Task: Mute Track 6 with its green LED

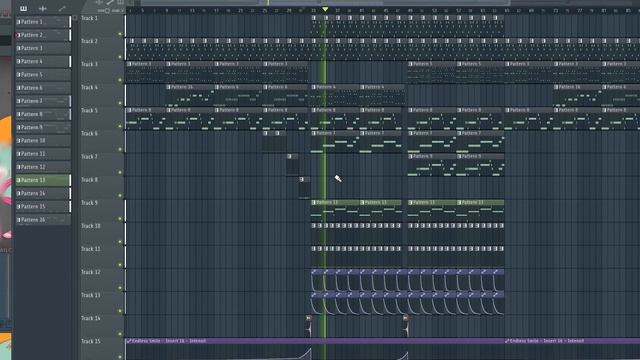Action: [x=120, y=149]
